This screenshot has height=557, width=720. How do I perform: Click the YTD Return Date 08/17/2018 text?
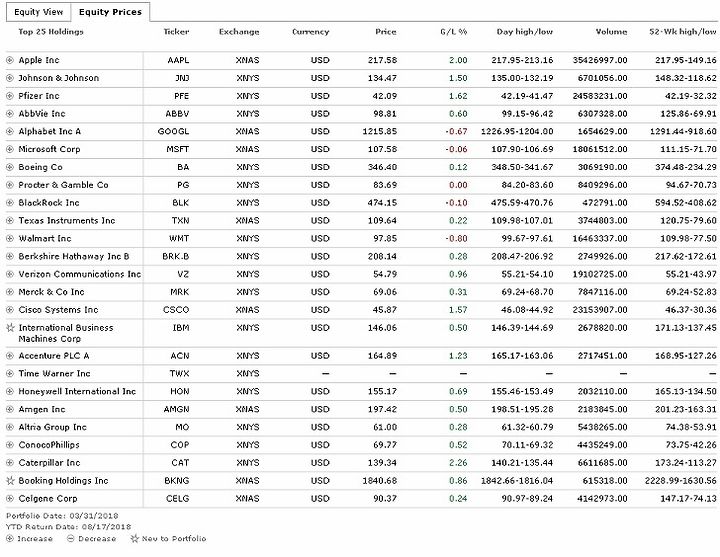(68, 527)
